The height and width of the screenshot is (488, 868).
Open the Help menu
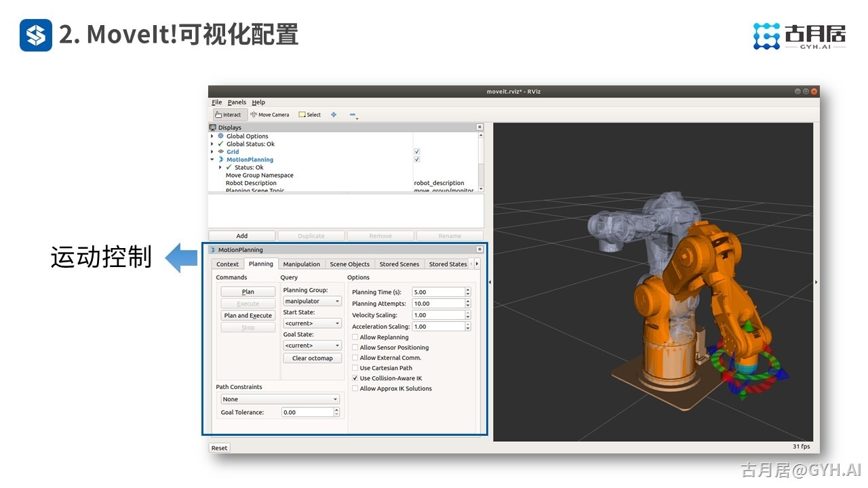click(258, 102)
